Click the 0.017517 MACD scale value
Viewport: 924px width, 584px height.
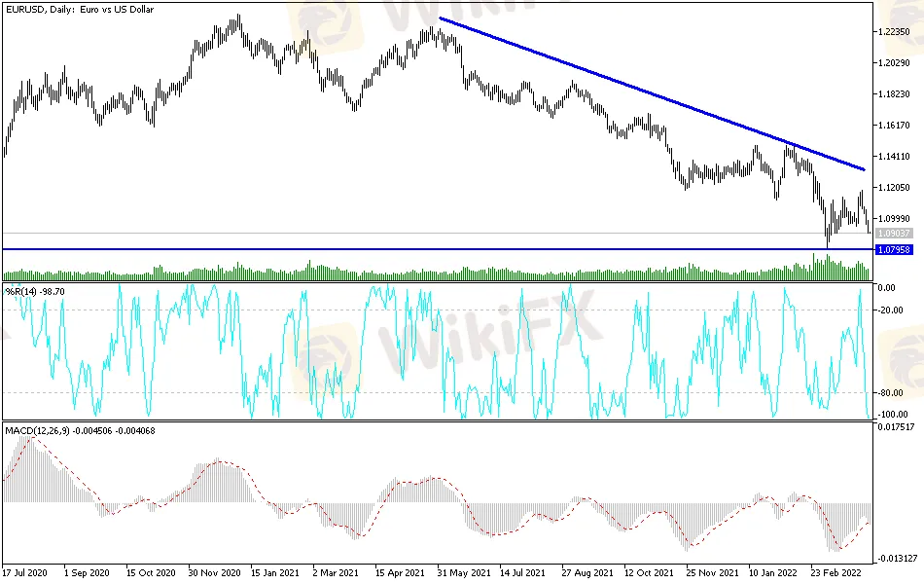[x=897, y=427]
